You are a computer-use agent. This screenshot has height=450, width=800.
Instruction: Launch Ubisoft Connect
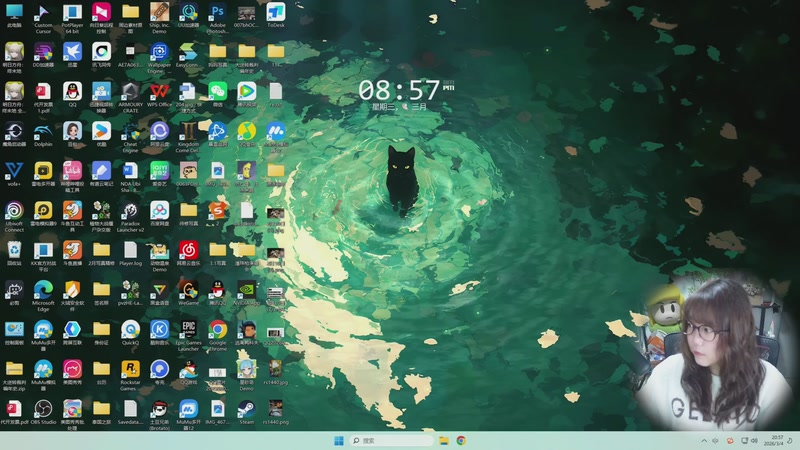(x=14, y=215)
